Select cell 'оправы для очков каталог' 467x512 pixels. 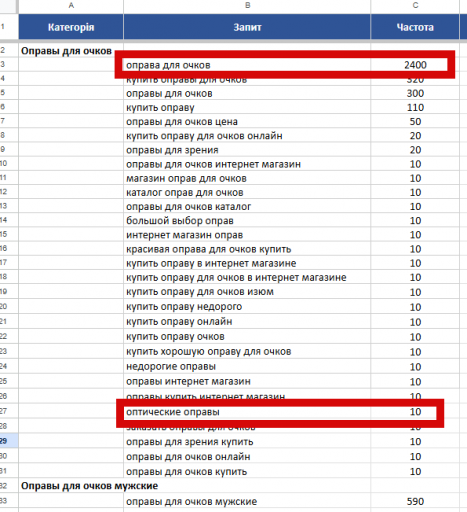[x=247, y=207]
